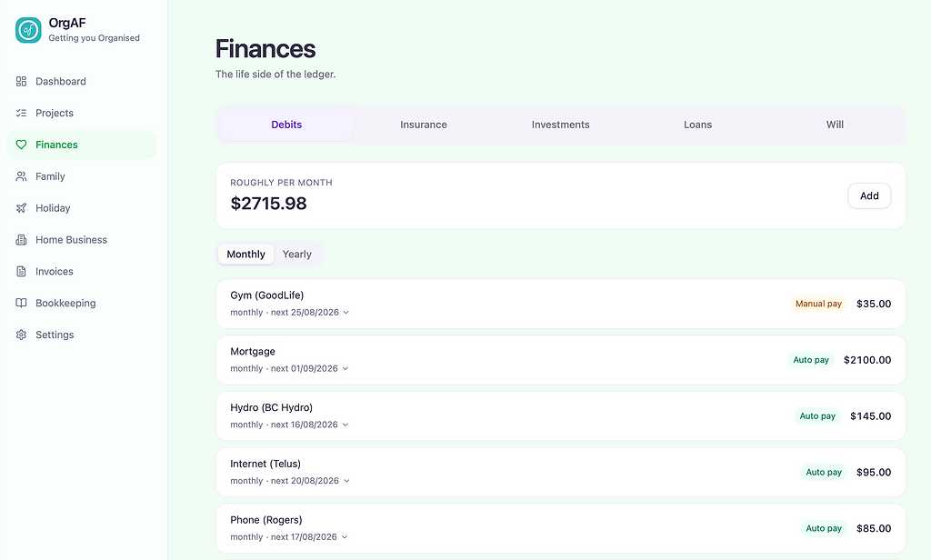Viewport: 931px width, 560px height.
Task: Click the Projects checklist icon
Action: [22, 113]
